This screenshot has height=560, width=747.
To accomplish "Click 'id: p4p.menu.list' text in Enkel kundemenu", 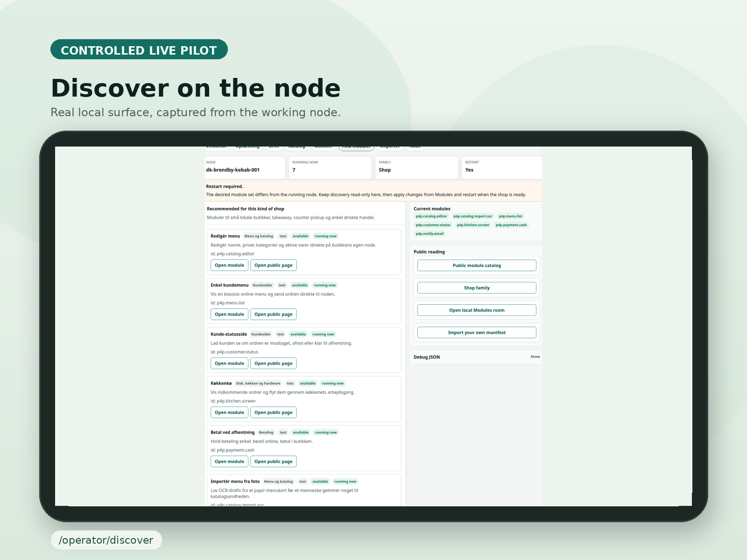I will tap(227, 303).
